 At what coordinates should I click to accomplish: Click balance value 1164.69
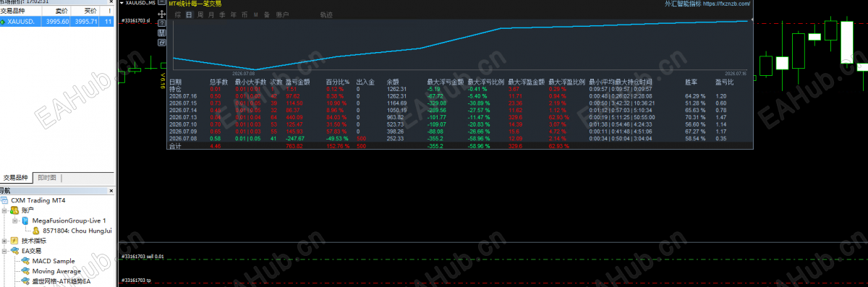pyautogui.click(x=396, y=103)
